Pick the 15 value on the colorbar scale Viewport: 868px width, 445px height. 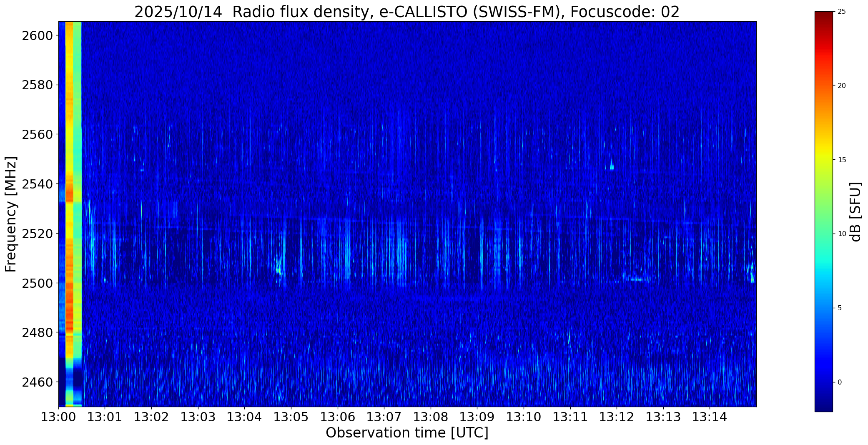[x=842, y=160]
